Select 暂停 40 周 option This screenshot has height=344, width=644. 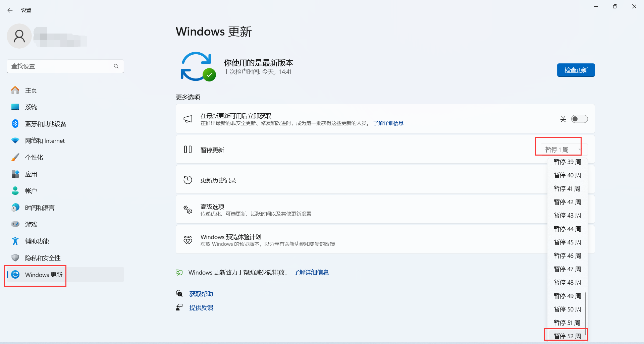[567, 175]
